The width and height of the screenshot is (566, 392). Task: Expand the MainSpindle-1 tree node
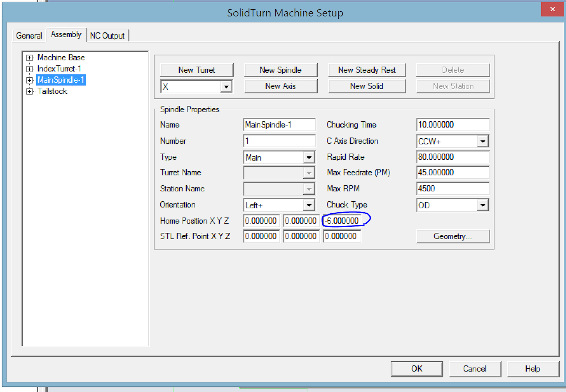29,80
